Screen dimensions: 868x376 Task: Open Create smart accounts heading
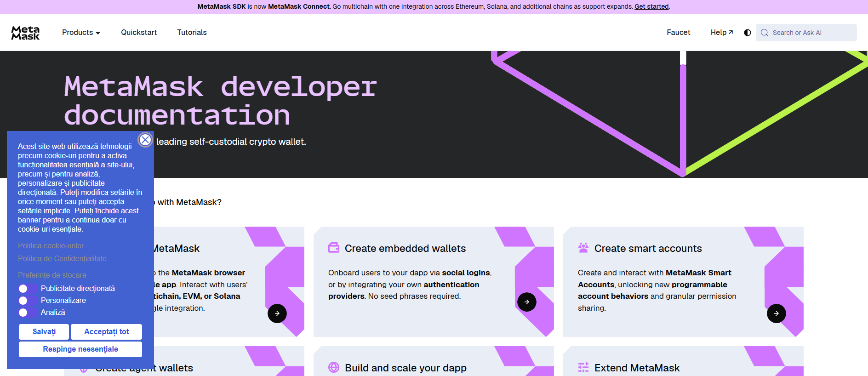click(x=648, y=248)
